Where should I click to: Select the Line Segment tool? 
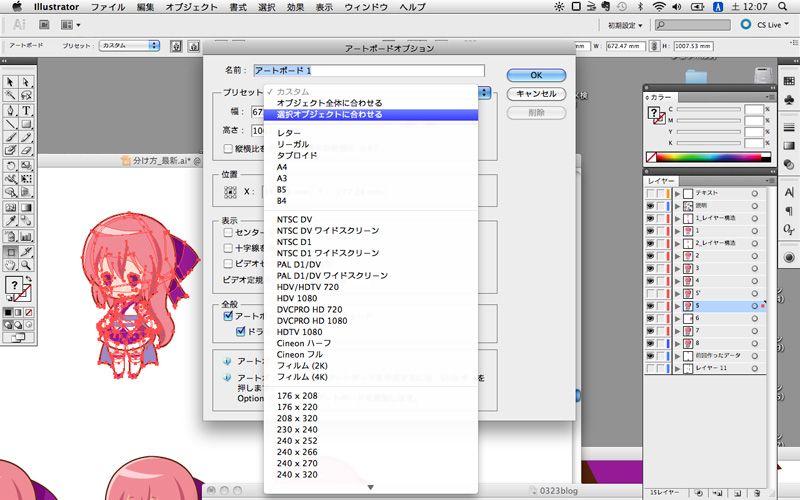click(10, 123)
